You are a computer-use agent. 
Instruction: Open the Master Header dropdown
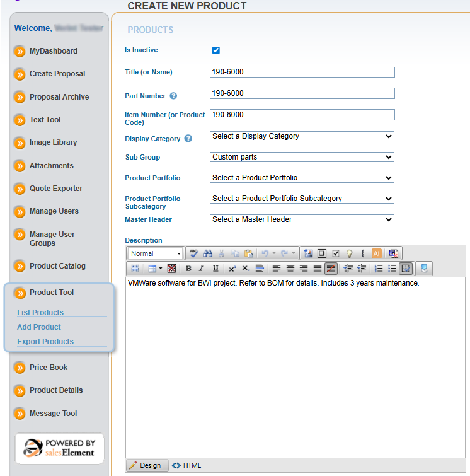tap(302, 219)
